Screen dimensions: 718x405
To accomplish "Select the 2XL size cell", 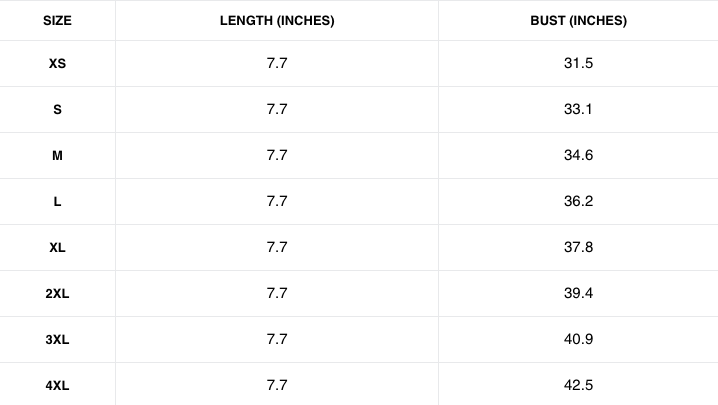I will pos(57,294).
